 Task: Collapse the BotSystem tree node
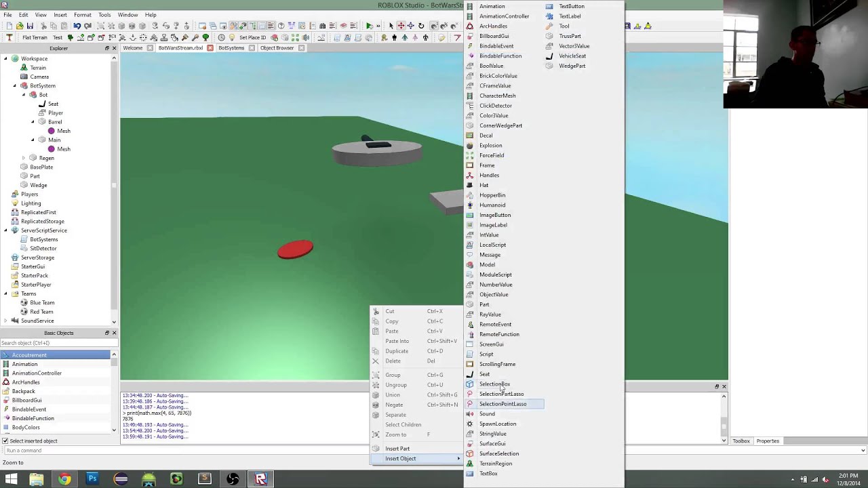[x=15, y=85]
